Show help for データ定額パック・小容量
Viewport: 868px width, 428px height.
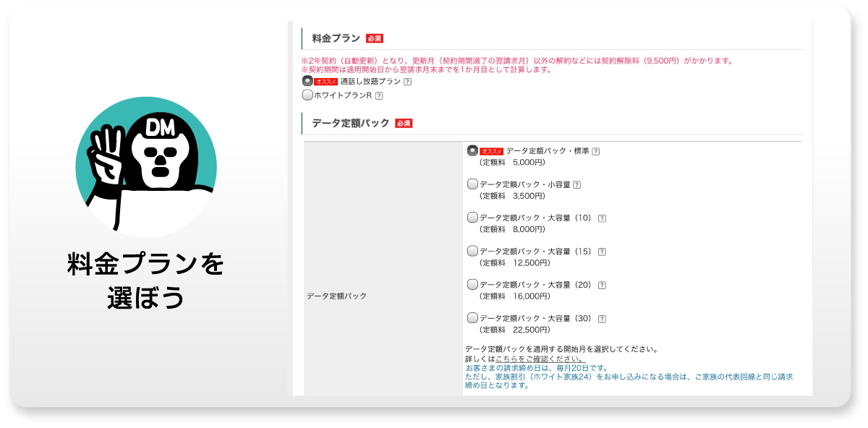[x=576, y=185]
